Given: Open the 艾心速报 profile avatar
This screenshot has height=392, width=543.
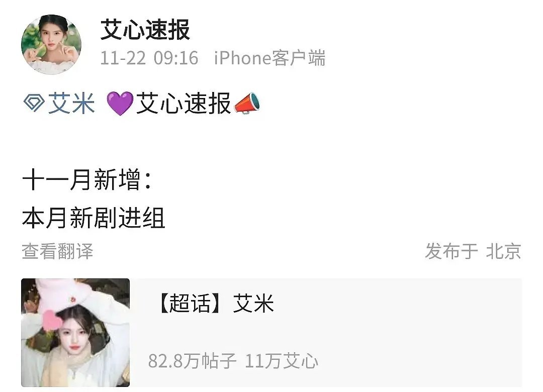Looking at the screenshot, I should pyautogui.click(x=51, y=44).
